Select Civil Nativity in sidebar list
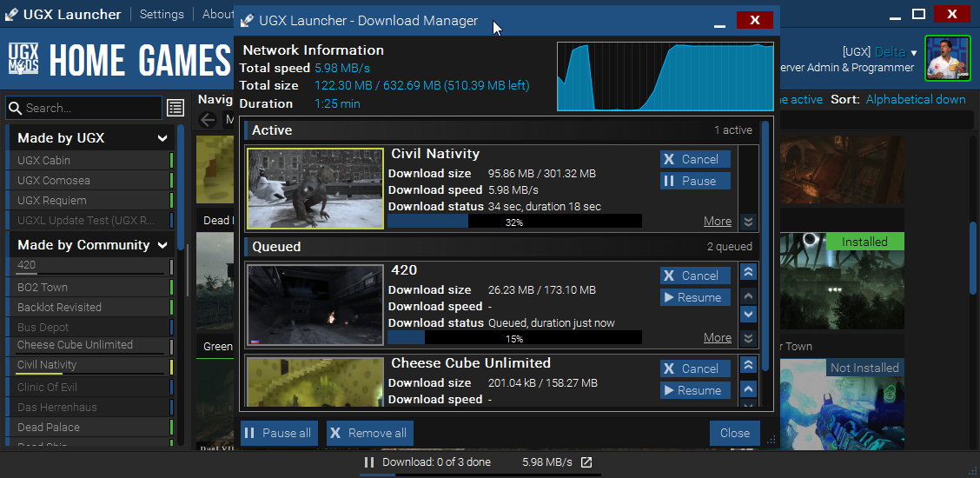Viewport: 980px width, 478px height. pyautogui.click(x=90, y=366)
